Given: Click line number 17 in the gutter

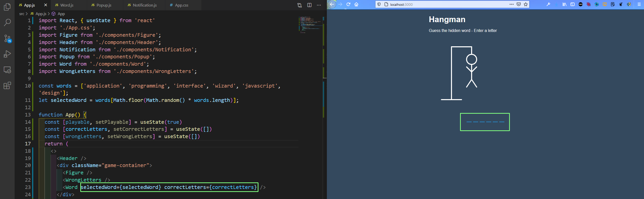Looking at the screenshot, I should point(28,144).
